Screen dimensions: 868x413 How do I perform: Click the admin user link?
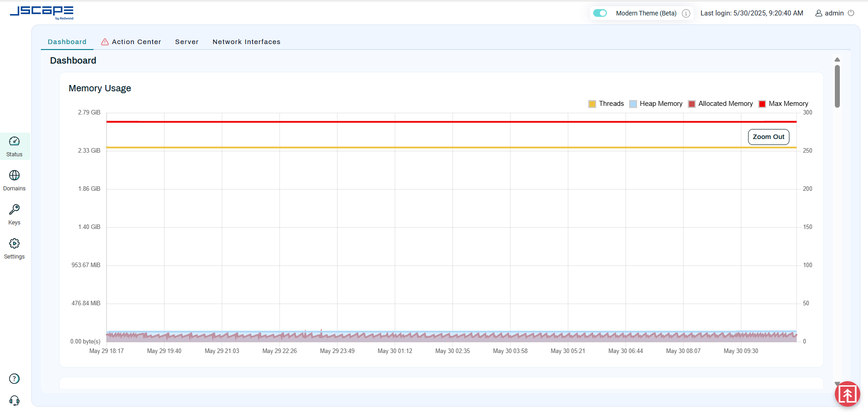(x=829, y=13)
